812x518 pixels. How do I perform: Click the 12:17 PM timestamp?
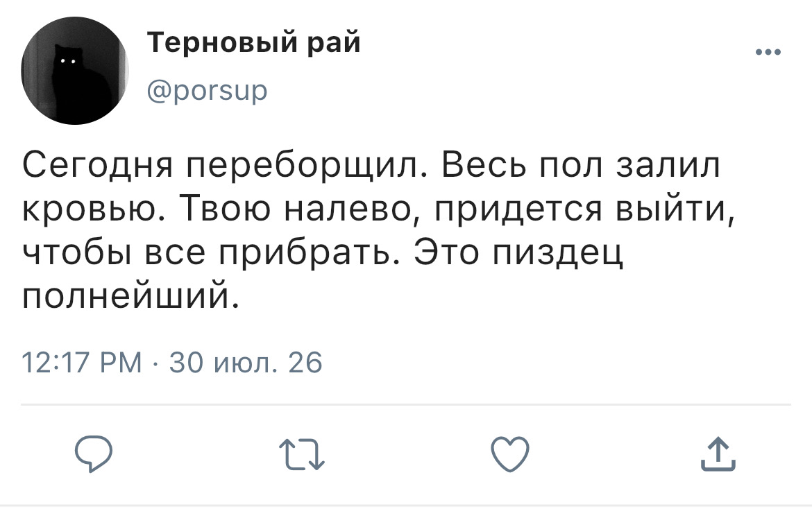click(x=82, y=362)
